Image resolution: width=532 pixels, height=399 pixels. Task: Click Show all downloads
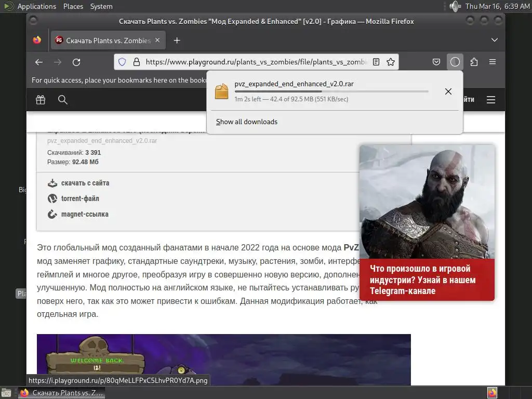click(247, 122)
